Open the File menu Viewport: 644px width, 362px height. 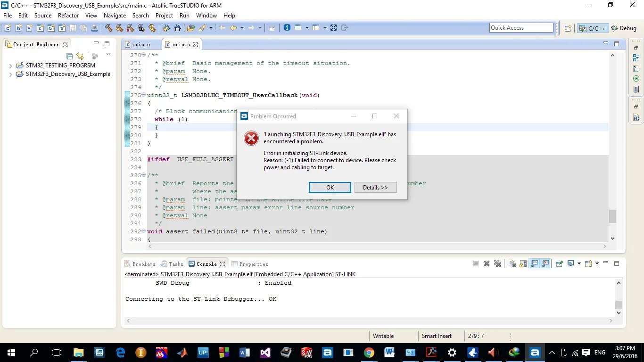8,16
